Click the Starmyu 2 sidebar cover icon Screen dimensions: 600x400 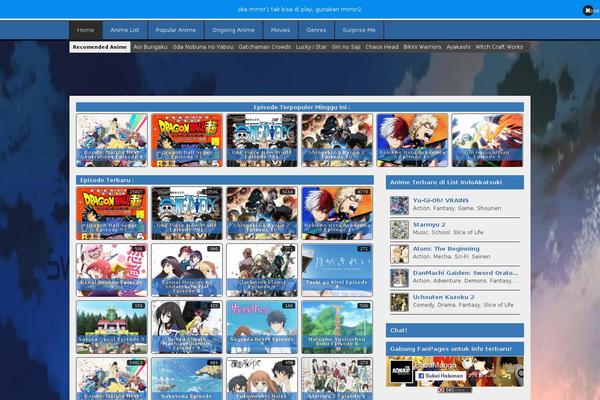pos(399,230)
